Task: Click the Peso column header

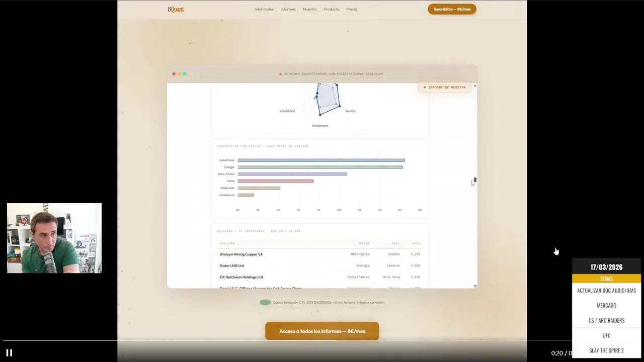Action: (416, 243)
